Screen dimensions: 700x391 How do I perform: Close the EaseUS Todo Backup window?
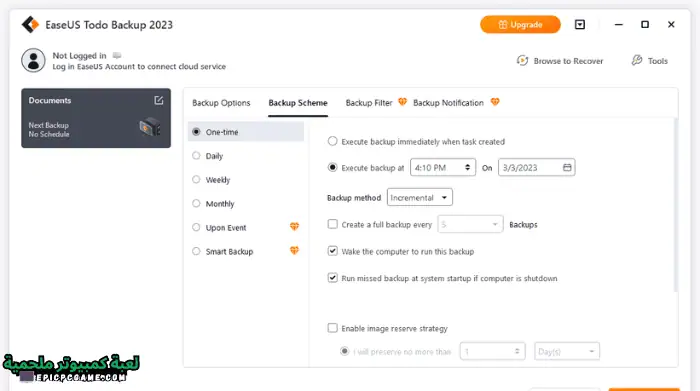point(671,25)
